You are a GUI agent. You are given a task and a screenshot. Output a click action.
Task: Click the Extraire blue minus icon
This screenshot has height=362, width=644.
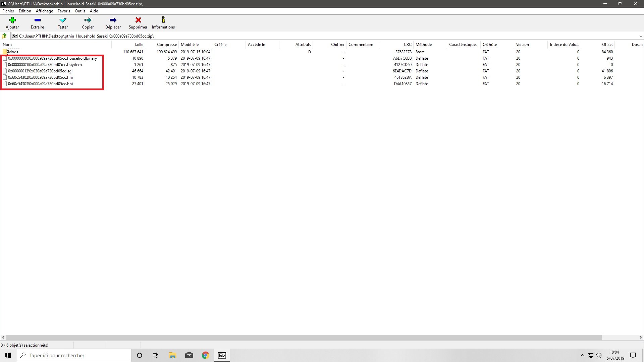tap(37, 20)
